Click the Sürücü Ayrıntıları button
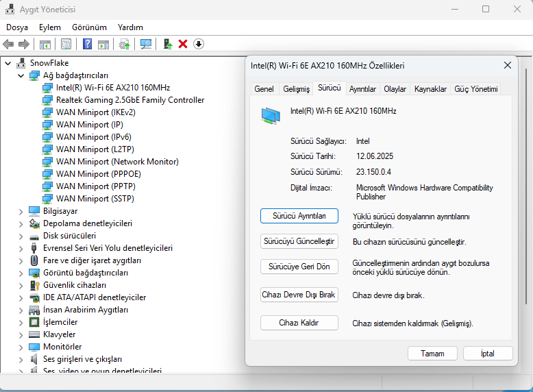 coord(299,216)
